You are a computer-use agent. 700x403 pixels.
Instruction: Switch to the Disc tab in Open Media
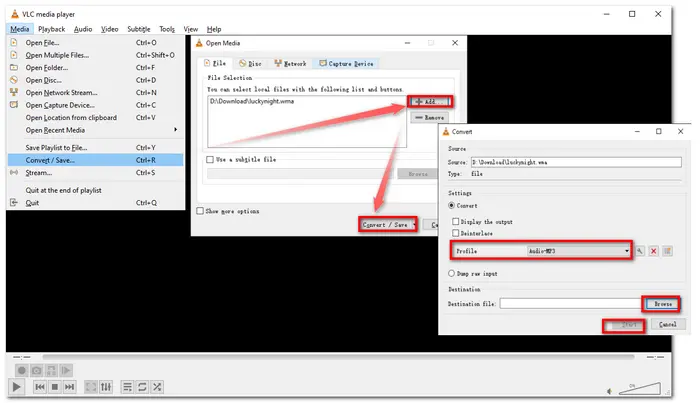click(x=250, y=64)
